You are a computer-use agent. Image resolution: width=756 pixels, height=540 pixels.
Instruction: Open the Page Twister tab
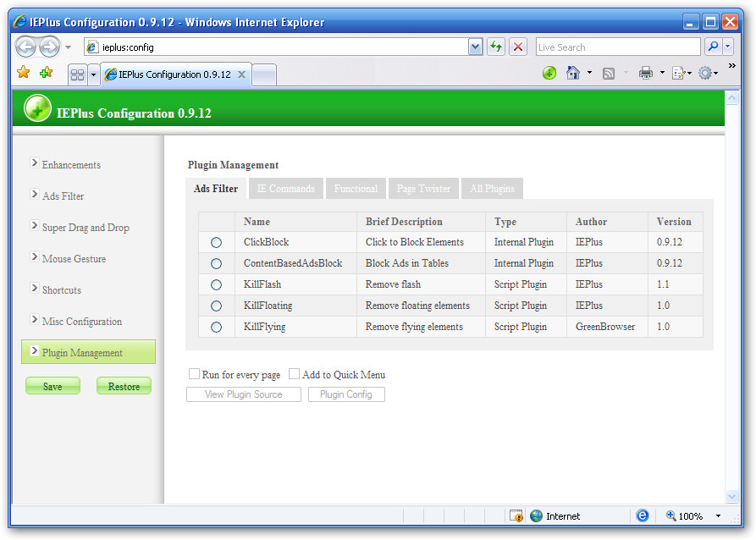point(424,189)
